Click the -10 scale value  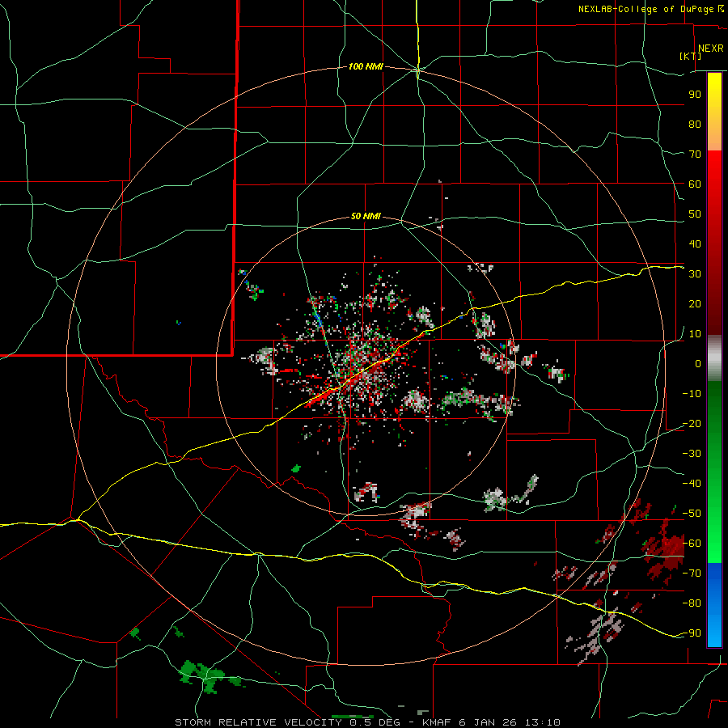(x=692, y=394)
